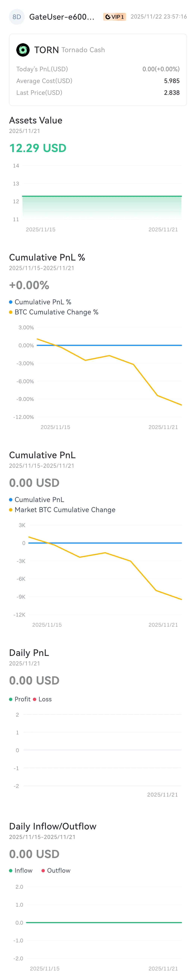Click the VIP 1 badge

click(x=114, y=17)
